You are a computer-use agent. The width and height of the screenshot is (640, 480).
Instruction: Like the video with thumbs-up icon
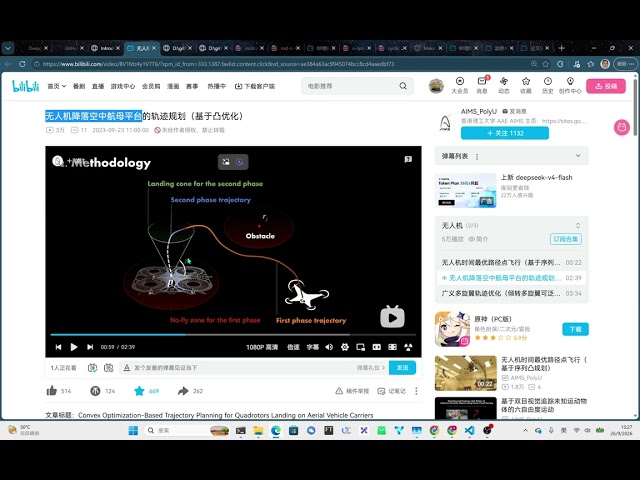[x=52, y=391]
